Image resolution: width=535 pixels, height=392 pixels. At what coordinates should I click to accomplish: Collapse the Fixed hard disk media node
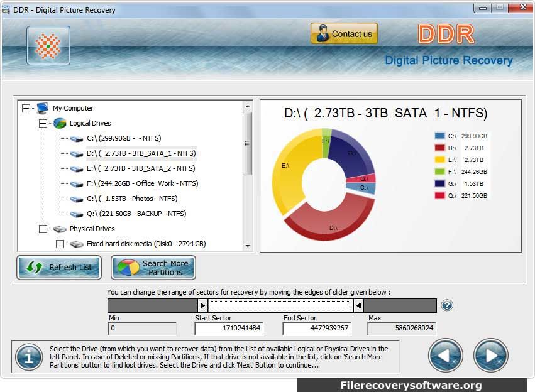pos(60,244)
